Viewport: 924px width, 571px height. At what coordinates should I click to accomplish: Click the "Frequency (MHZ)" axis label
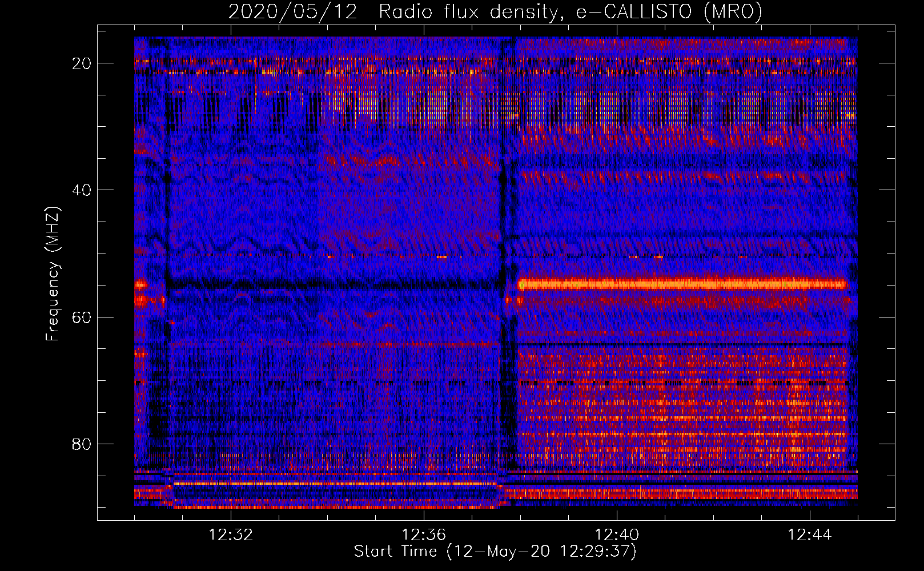click(x=53, y=274)
